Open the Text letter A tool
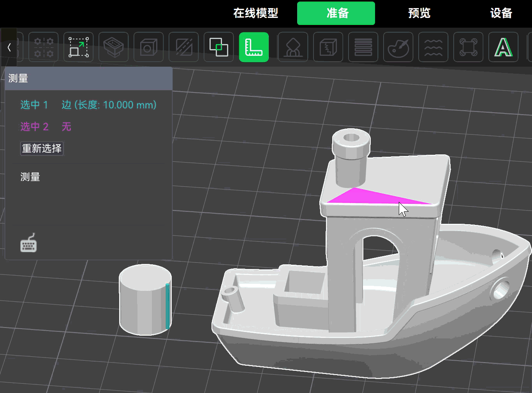Image resolution: width=532 pixels, height=393 pixels. point(503,48)
